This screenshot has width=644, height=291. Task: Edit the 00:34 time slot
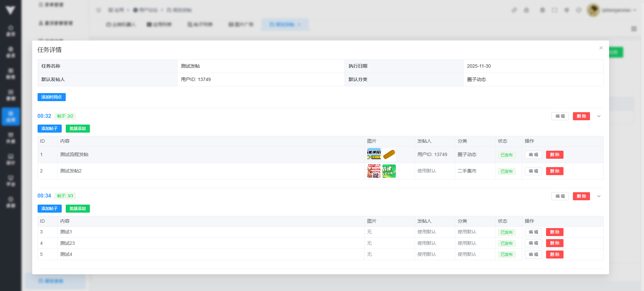[560, 196]
